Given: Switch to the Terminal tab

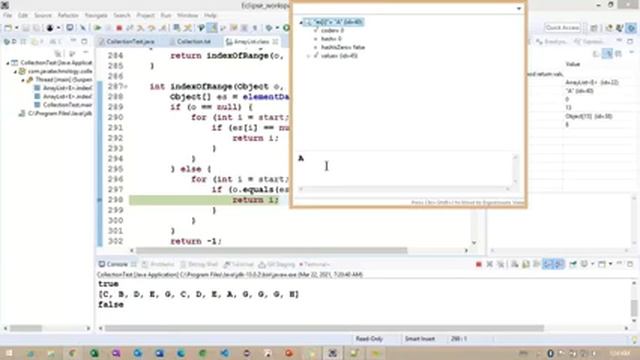Looking at the screenshot, I should click(314, 264).
